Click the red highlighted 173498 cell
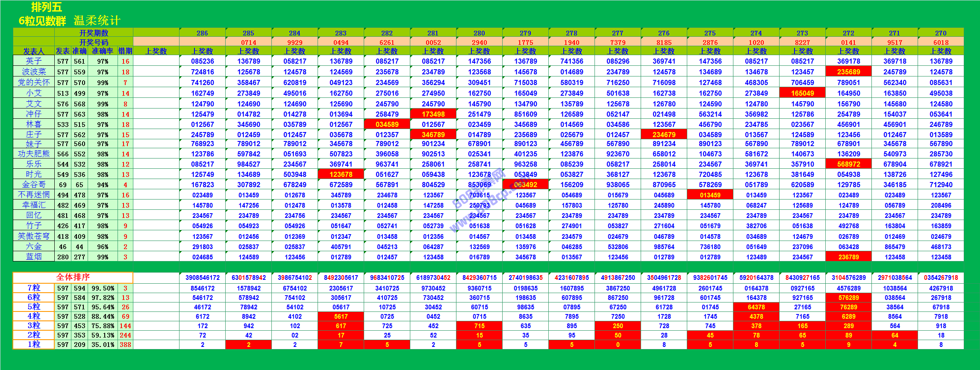Viewport: 980px width, 370px height. [433, 114]
